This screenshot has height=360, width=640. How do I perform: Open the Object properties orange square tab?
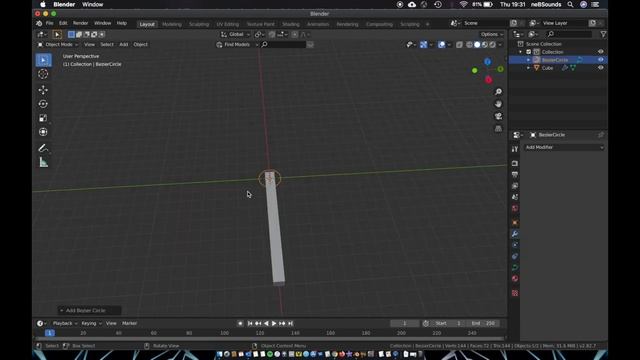tap(515, 223)
